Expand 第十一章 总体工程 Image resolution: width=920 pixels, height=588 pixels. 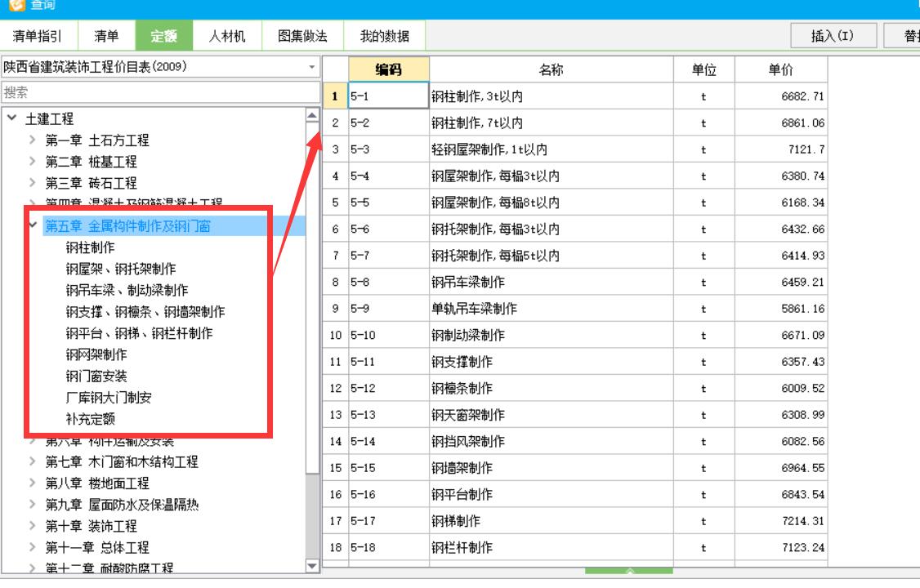33,547
